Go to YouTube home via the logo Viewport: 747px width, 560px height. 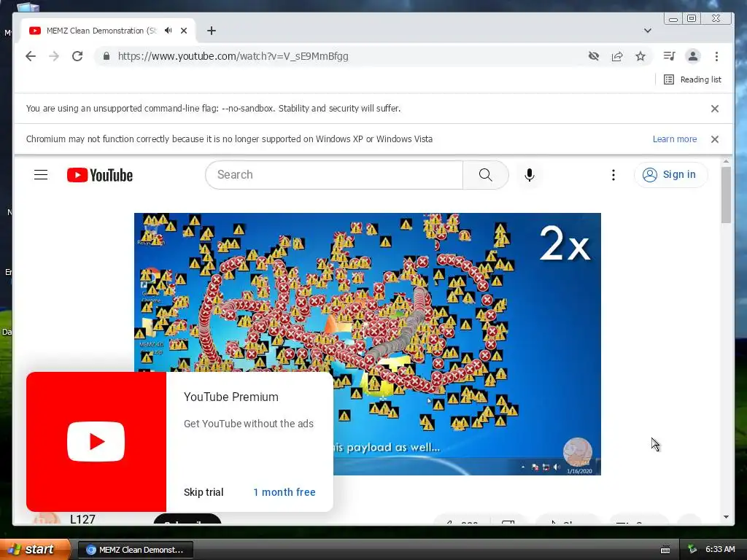tap(99, 175)
